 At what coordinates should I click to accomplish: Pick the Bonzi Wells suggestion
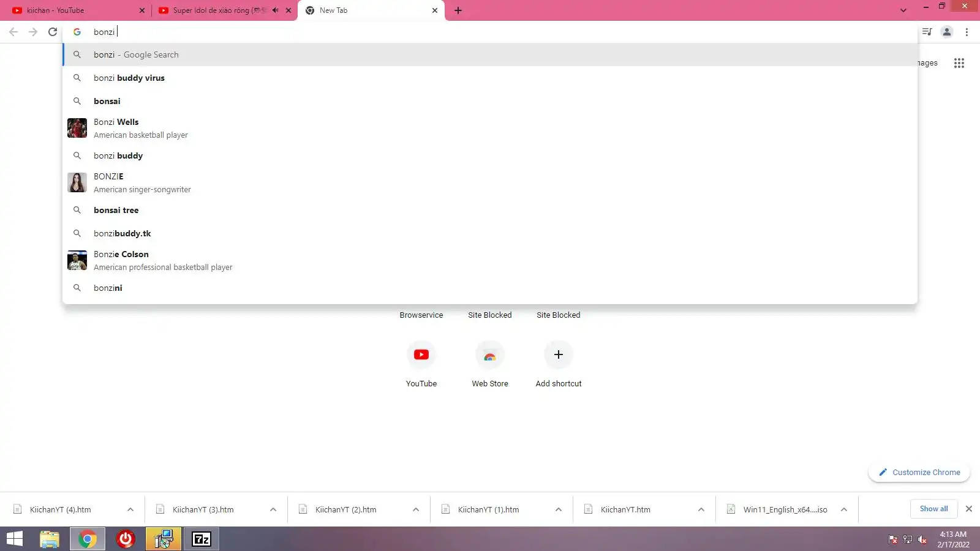tap(490, 128)
